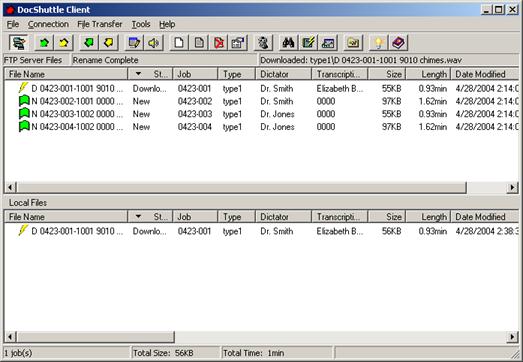The image size is (523, 362).
Task: Click the green down-arrow download icon
Action: pyautogui.click(x=89, y=43)
